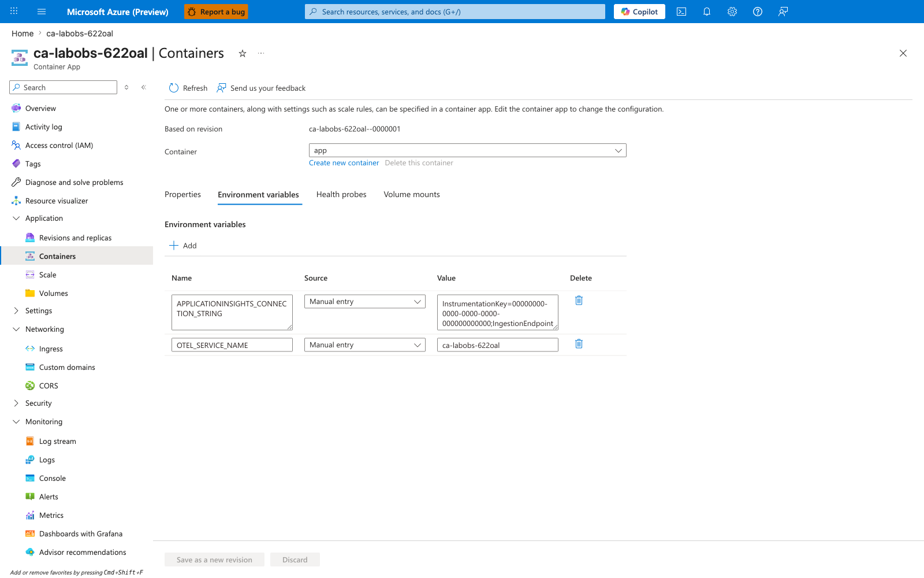The image size is (924, 578).
Task: Click the Report a bug button
Action: click(x=216, y=12)
